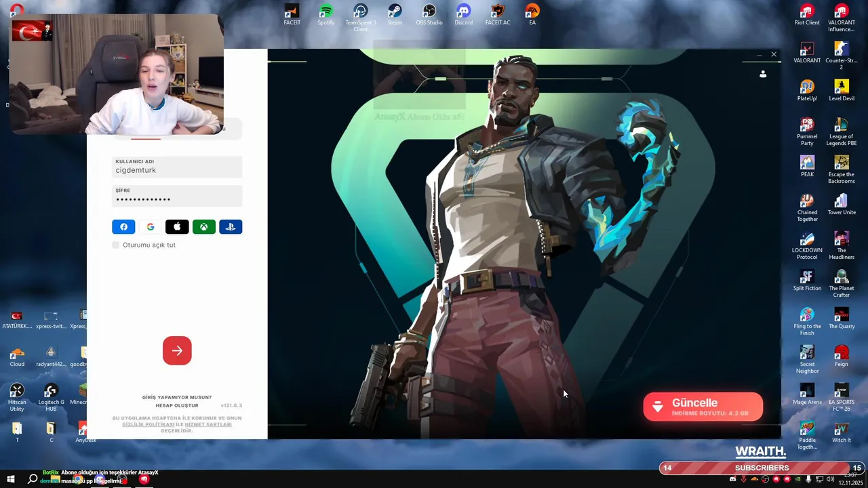Viewport: 868px width, 488px height.
Task: Sign in with Apple button
Action: (177, 227)
